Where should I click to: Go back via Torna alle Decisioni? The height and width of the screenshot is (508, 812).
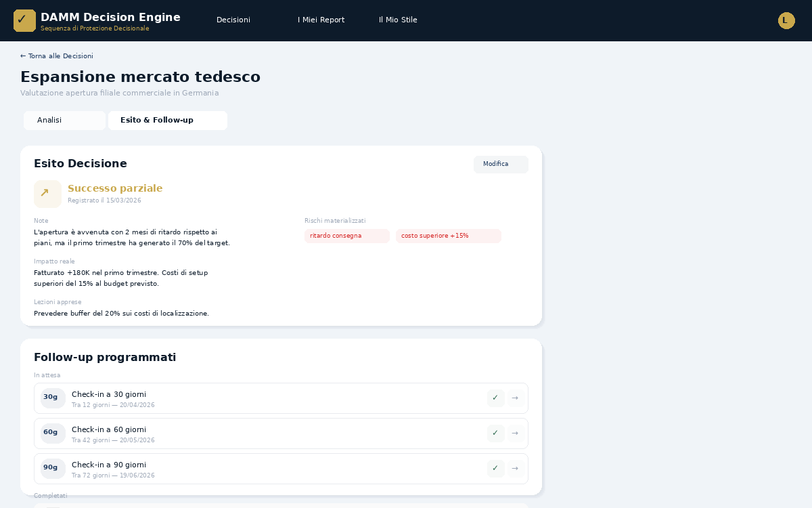[57, 56]
